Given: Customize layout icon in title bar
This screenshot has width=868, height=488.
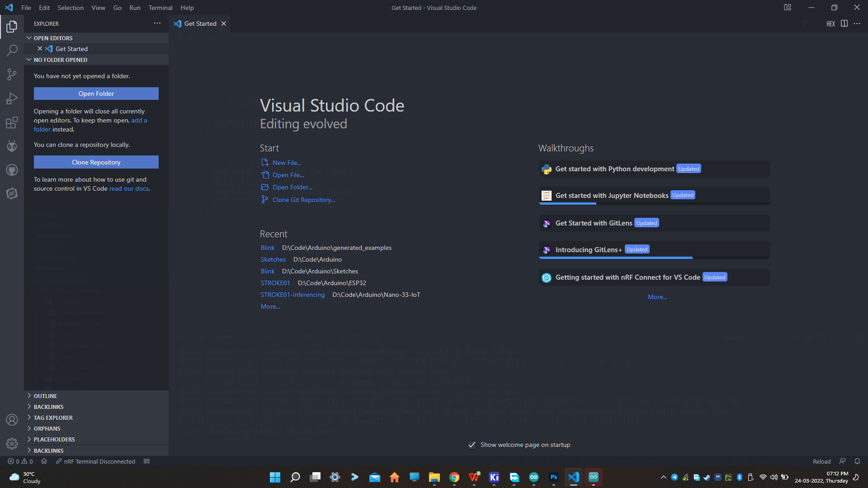Looking at the screenshot, I should coord(788,7).
